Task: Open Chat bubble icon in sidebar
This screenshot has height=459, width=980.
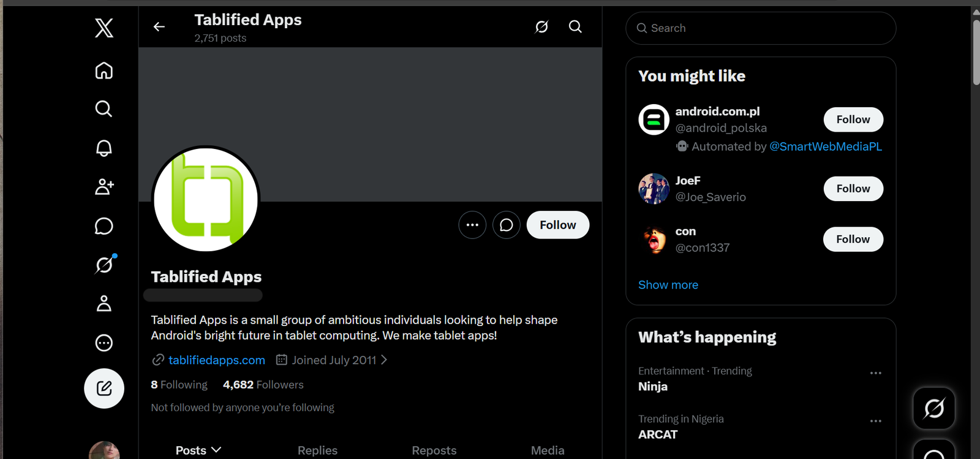Action: tap(104, 226)
